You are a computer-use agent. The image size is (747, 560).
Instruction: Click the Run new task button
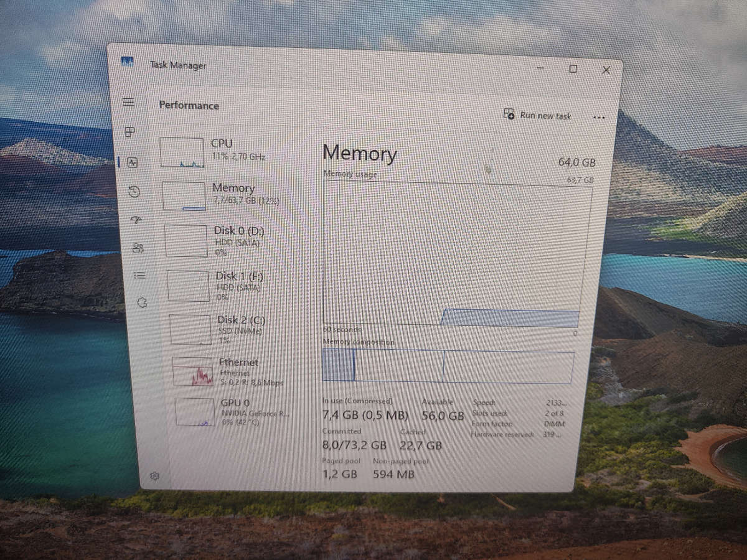(x=537, y=115)
